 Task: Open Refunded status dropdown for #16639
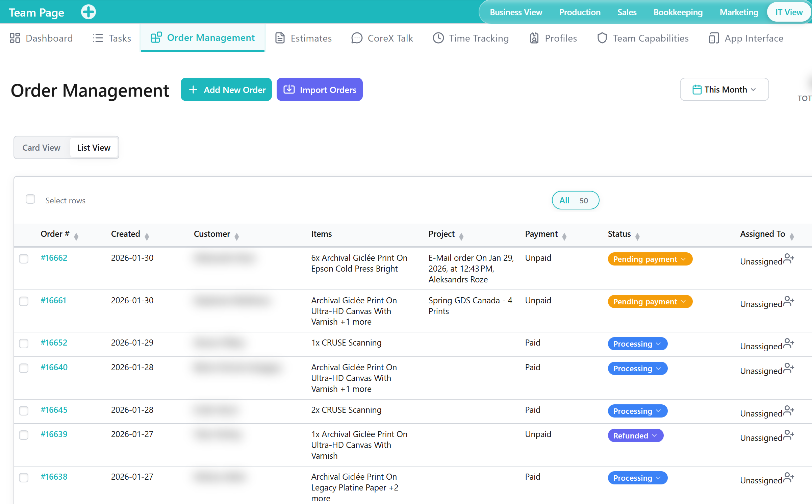point(635,436)
